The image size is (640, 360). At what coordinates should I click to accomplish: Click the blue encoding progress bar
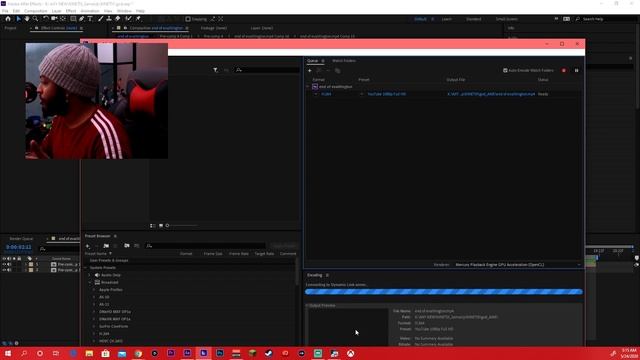[x=444, y=291]
